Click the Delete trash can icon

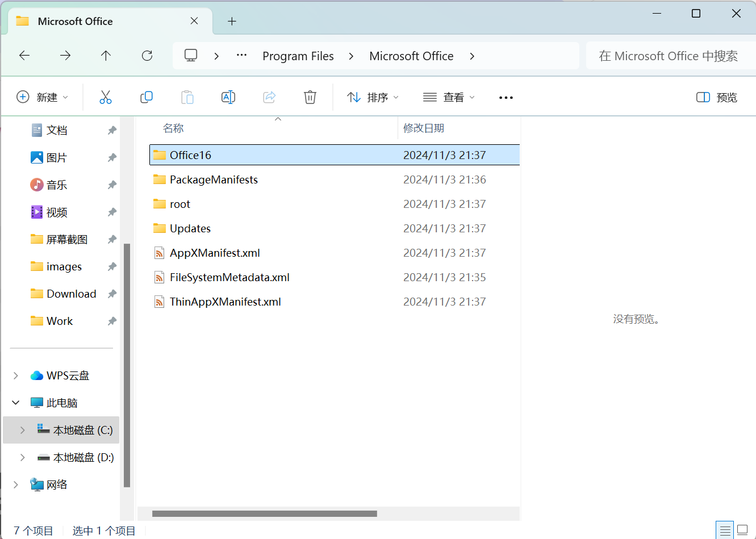point(310,97)
